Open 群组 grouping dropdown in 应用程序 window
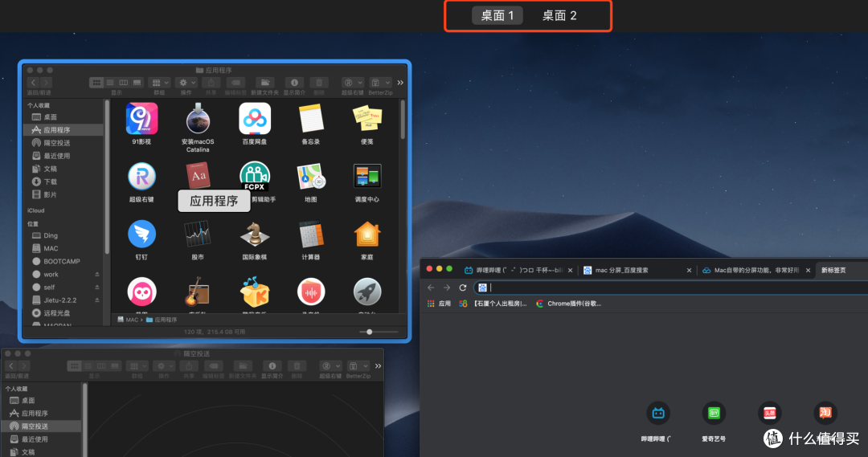Screen dimensions: 868x457 coord(159,83)
